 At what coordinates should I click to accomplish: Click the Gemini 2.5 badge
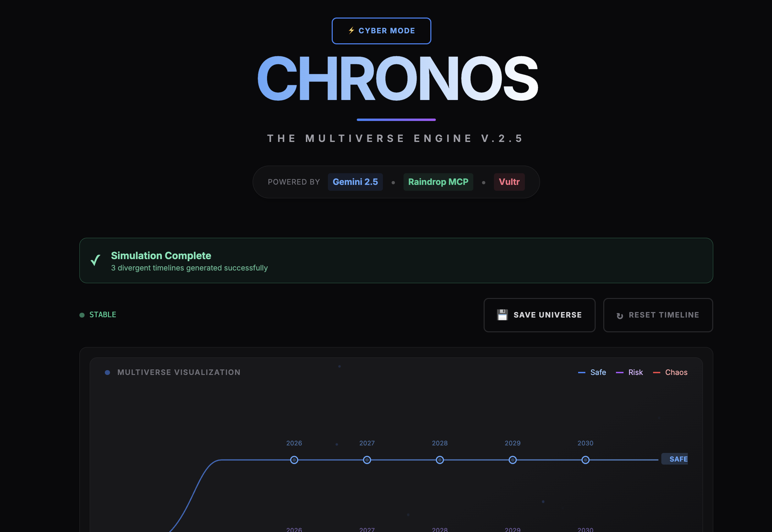(355, 182)
